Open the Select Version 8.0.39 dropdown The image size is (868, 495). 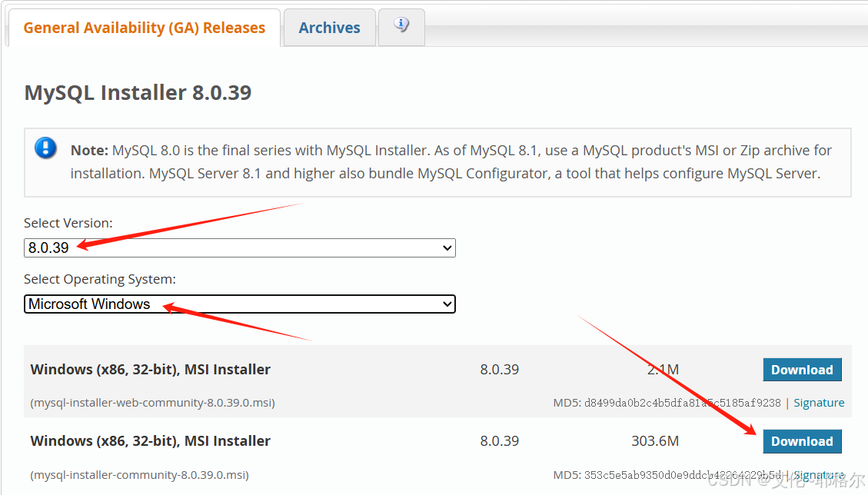point(240,247)
